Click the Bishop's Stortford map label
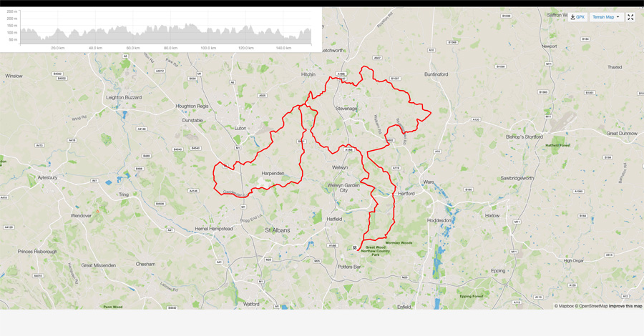This screenshot has height=336, width=644. (x=524, y=137)
